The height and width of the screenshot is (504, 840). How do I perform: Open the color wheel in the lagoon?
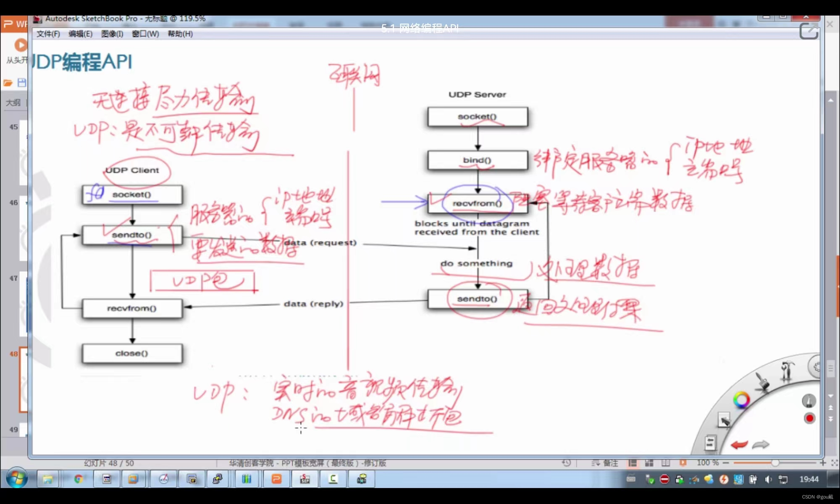tap(741, 399)
